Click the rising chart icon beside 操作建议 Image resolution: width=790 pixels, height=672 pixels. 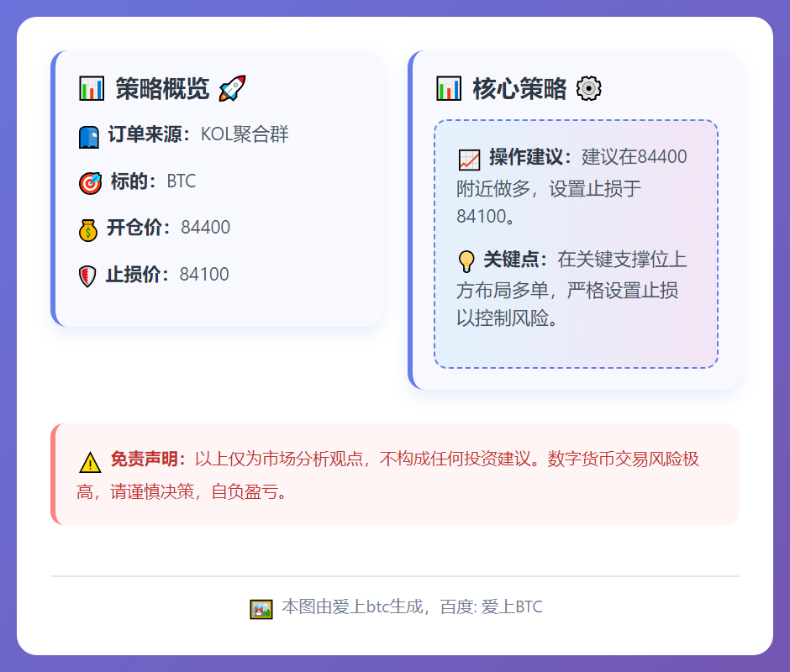coord(469,160)
